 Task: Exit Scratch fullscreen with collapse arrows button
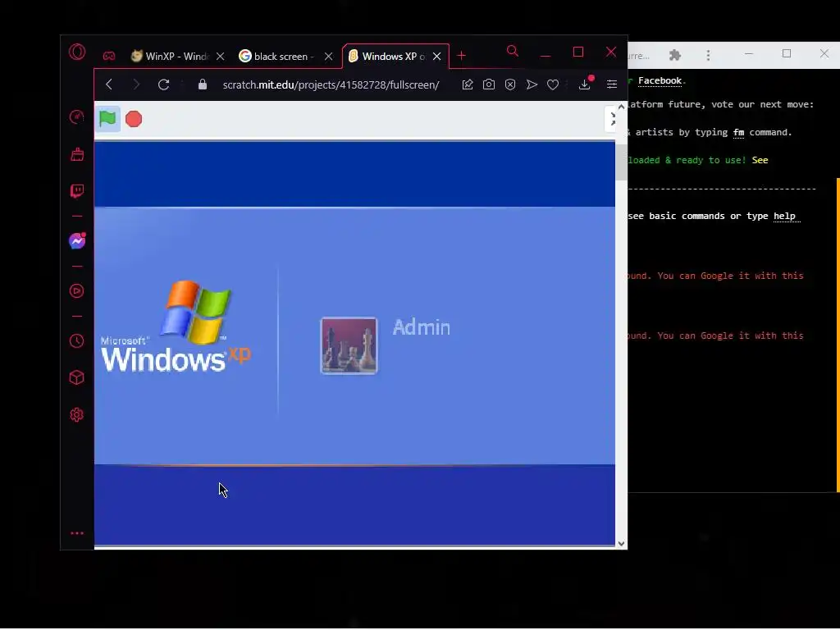click(612, 119)
